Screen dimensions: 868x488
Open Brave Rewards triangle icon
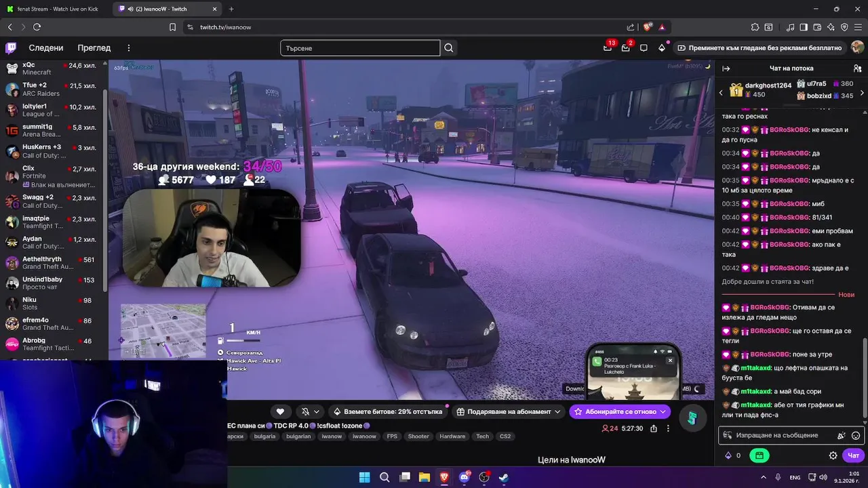662,27
